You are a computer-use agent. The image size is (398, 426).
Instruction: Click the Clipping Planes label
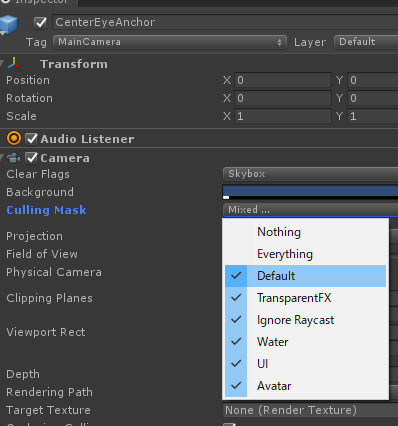[49, 298]
